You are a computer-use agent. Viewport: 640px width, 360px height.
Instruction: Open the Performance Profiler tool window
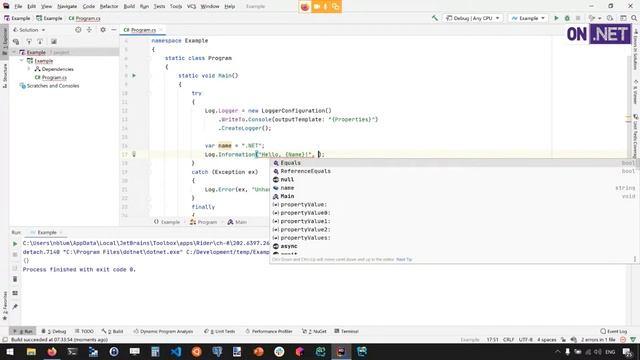269,331
